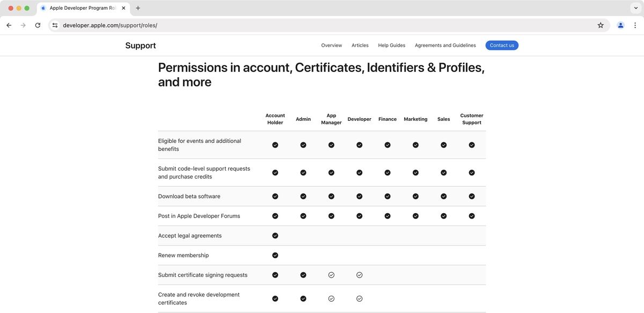
Task: Open the Support heading link
Action: (x=141, y=46)
